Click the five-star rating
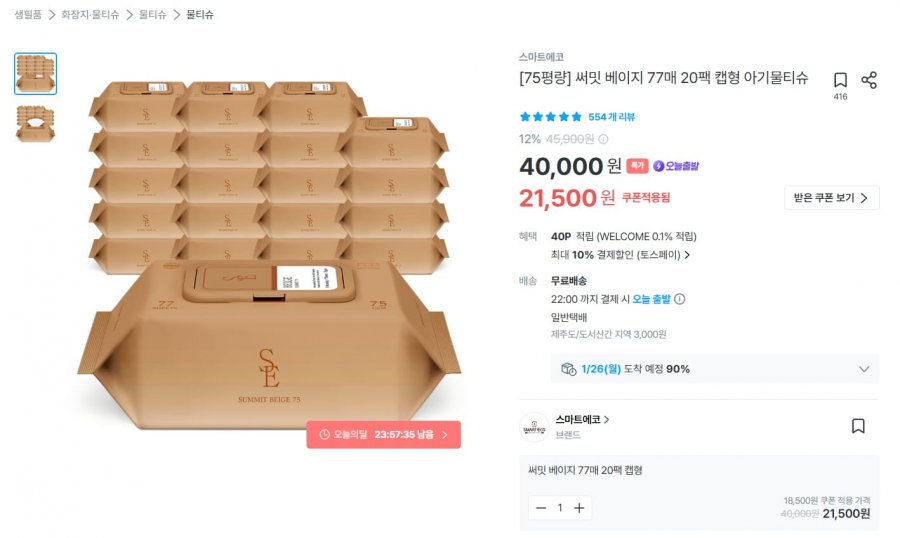Screen dimensions: 900x538 point(550,117)
